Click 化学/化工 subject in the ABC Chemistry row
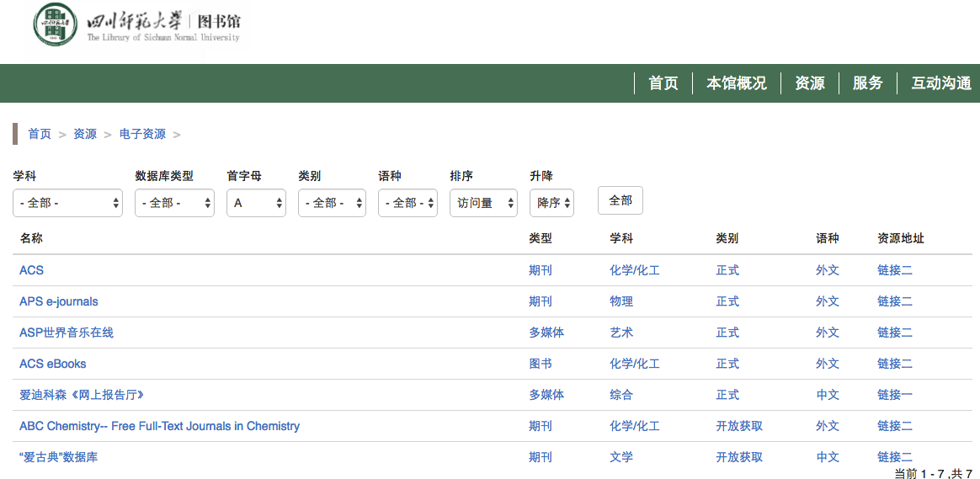Image resolution: width=980 pixels, height=479 pixels. [x=634, y=426]
